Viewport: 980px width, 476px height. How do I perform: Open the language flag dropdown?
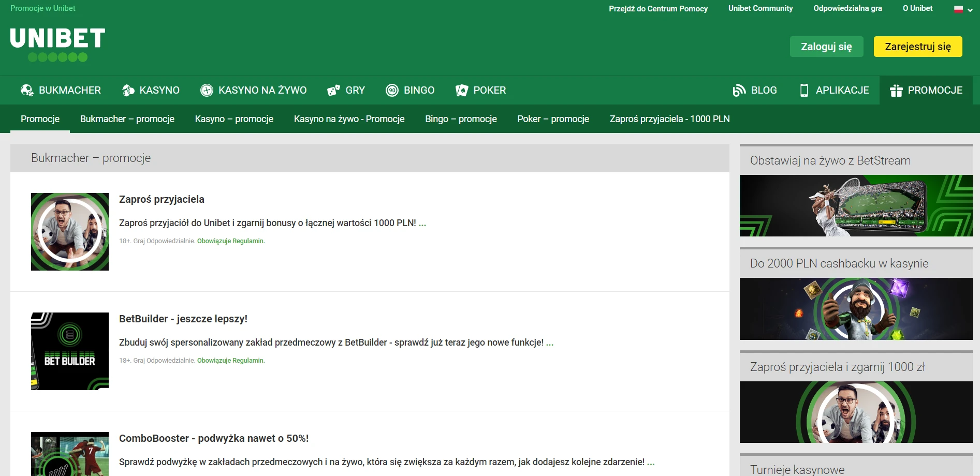[x=963, y=9]
